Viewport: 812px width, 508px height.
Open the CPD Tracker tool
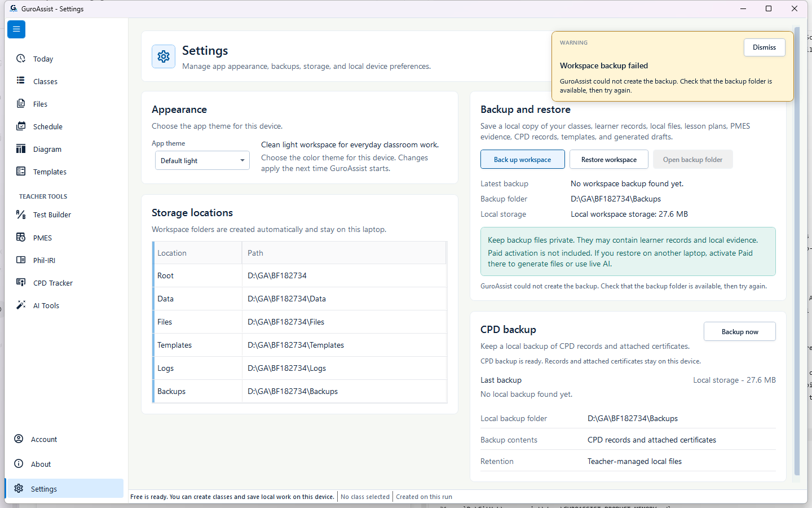(65, 283)
